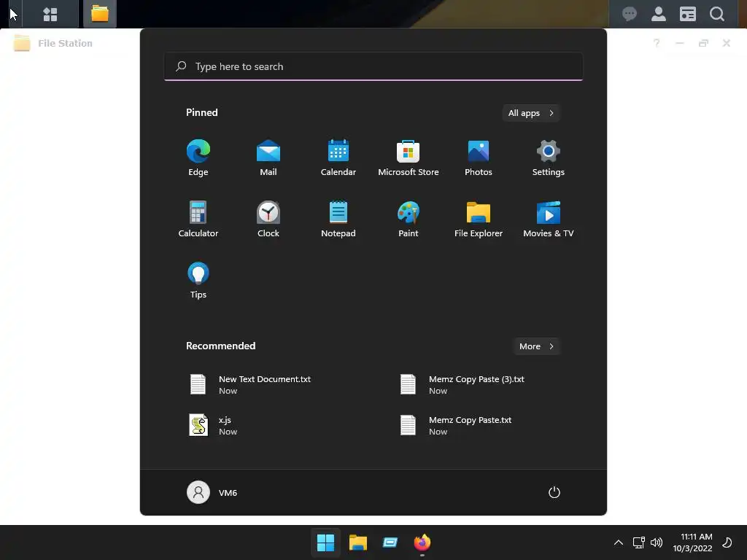Show hidden tray icons chevron

(619, 542)
